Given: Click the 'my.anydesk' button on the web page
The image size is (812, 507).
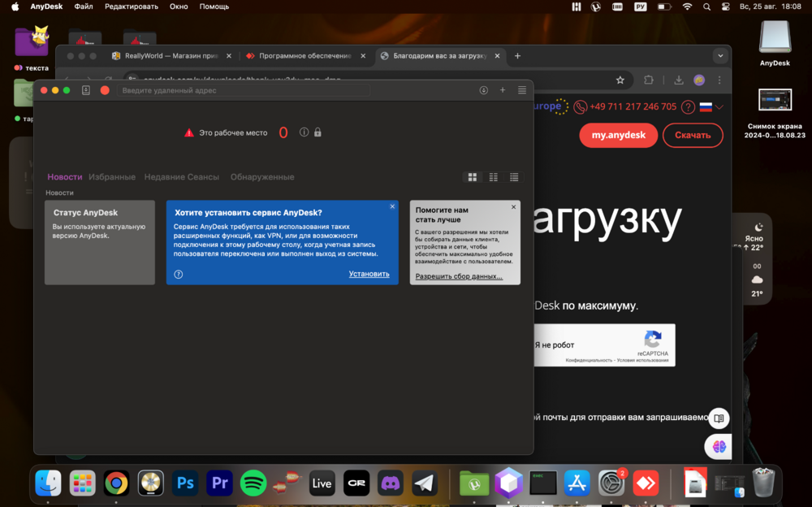Looking at the screenshot, I should (618, 136).
